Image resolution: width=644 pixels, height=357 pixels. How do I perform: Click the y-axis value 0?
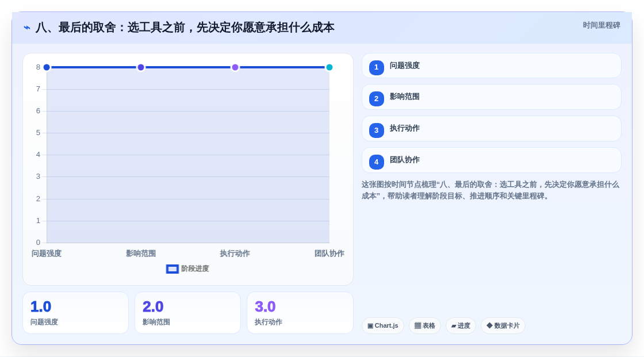pyautogui.click(x=38, y=243)
